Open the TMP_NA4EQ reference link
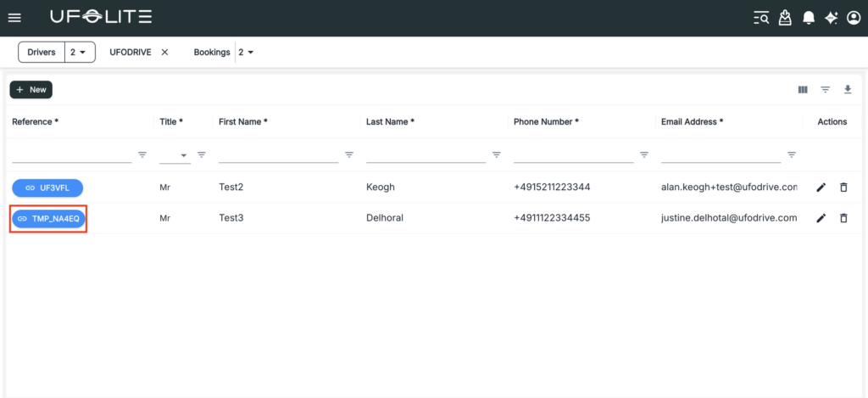 point(48,218)
